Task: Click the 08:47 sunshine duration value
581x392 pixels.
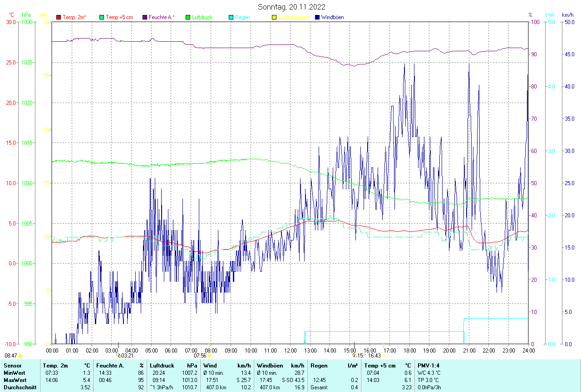Action: [x=11, y=356]
